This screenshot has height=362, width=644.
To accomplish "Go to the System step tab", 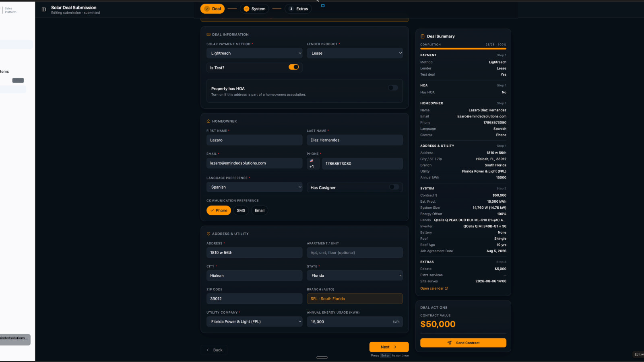I will coord(254,9).
